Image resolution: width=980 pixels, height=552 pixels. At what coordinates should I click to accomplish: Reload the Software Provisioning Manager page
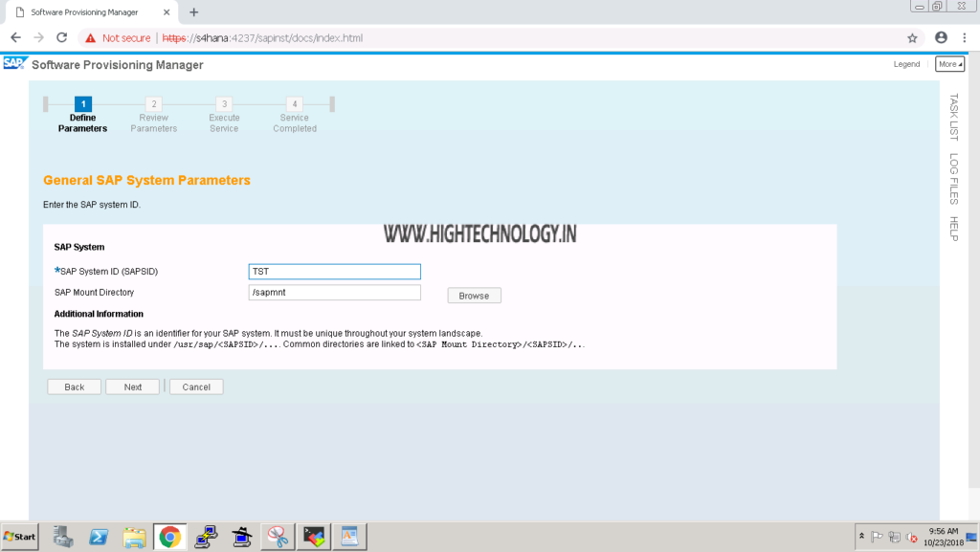62,38
